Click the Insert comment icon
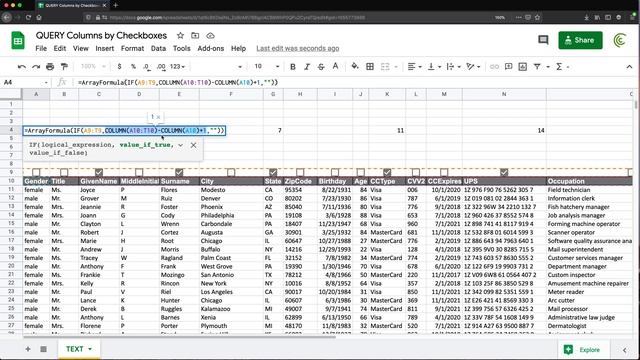 pos(508,67)
